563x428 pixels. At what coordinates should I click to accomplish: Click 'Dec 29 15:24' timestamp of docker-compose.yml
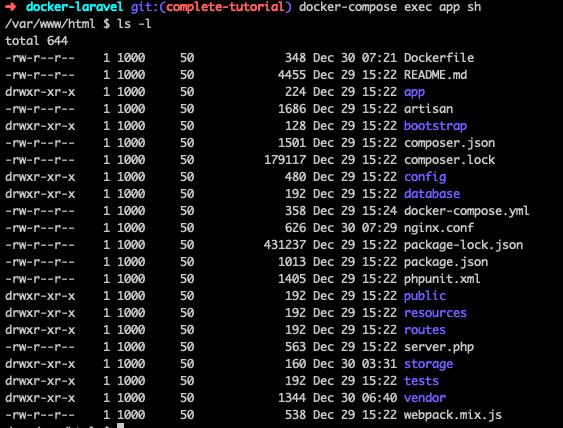click(355, 211)
